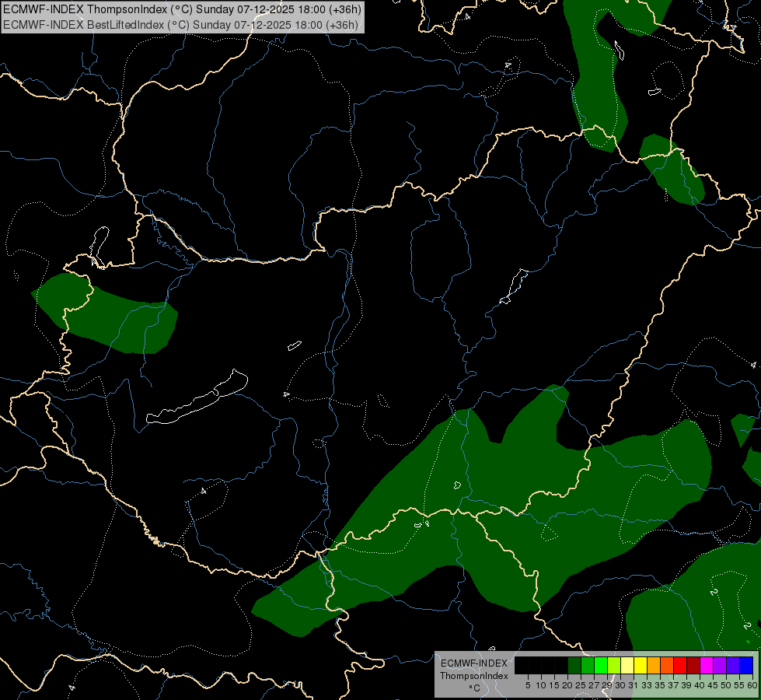The image size is (761, 700).
Task: Click the °C unit label in legend
Action: coord(475,688)
